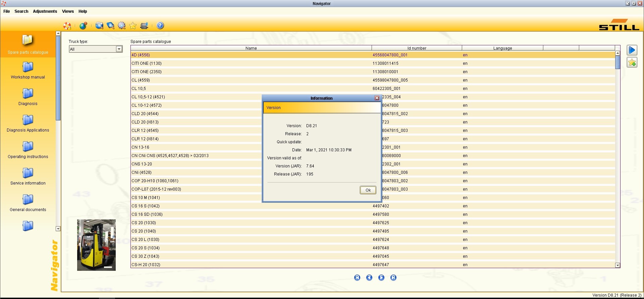The width and height of the screenshot is (644, 299).
Task: Click Id number 4497648
Action: (381, 248)
